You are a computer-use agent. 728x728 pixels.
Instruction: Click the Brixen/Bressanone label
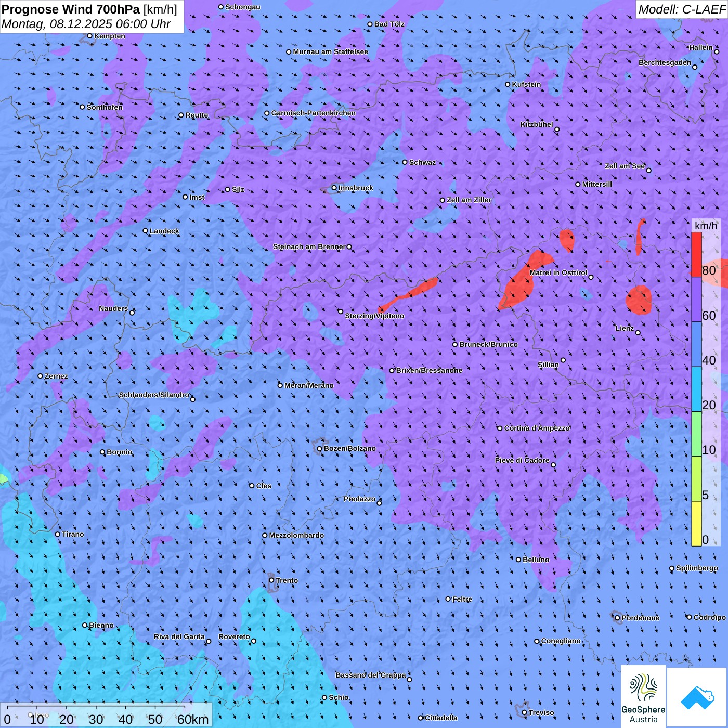coord(429,370)
